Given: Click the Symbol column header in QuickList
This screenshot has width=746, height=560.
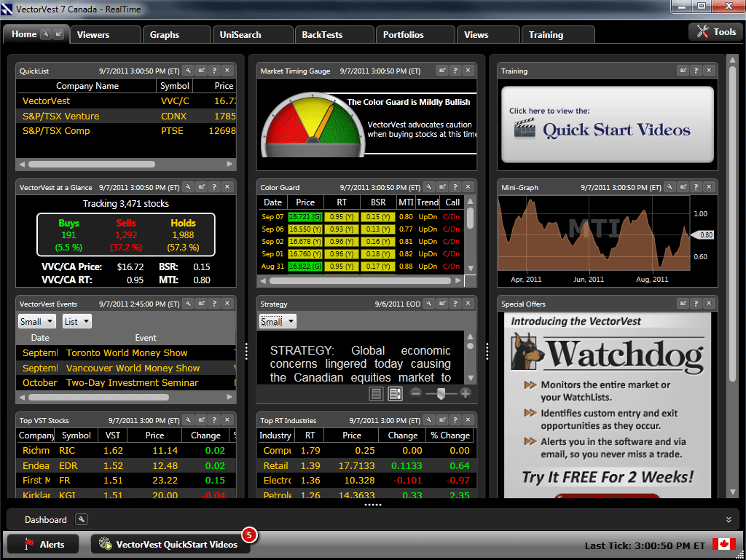Looking at the screenshot, I should tap(175, 86).
